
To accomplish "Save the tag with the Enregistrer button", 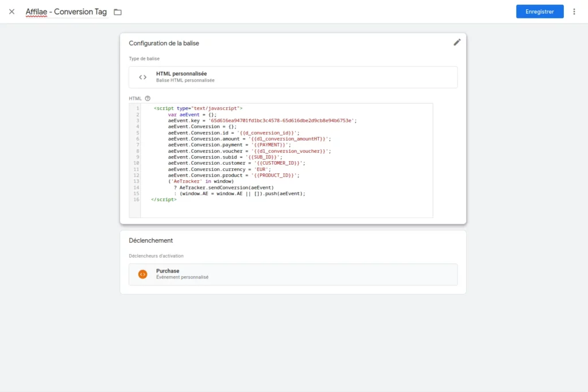I will [539, 11].
